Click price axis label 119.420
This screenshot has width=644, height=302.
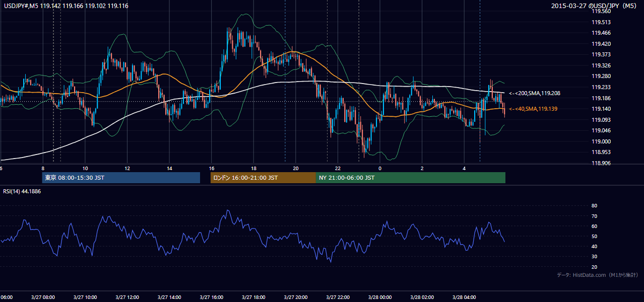pos(601,44)
